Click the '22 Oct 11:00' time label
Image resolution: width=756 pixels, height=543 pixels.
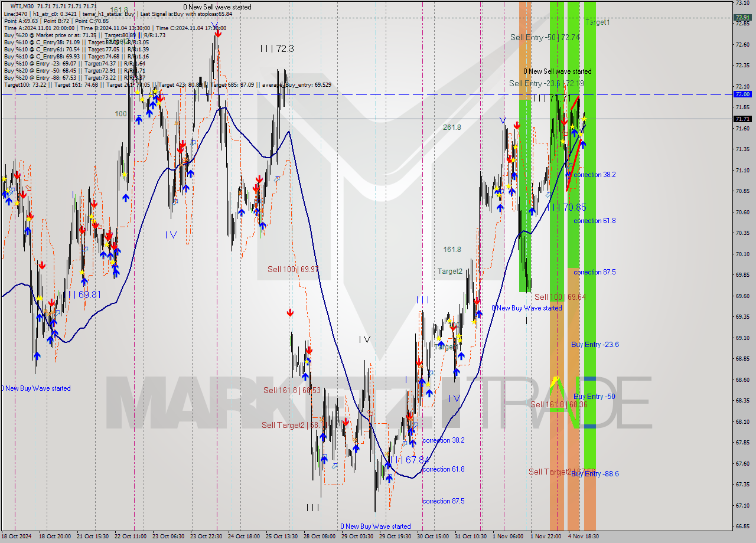(x=130, y=537)
